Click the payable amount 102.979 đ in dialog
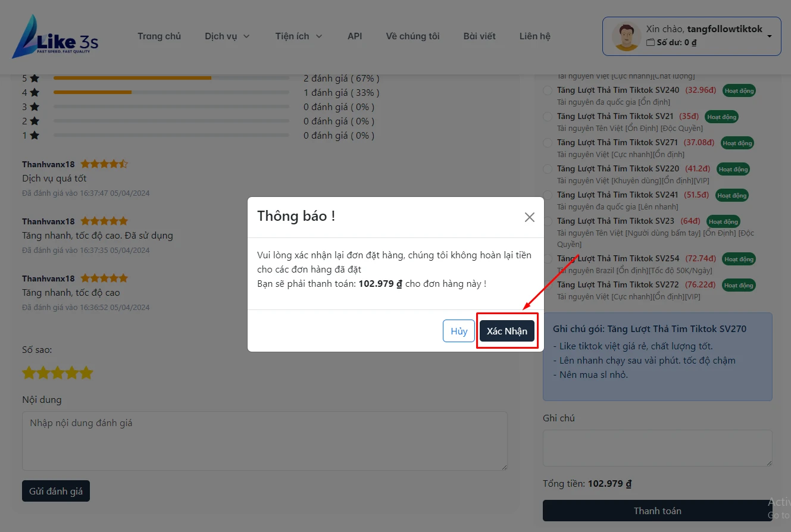 pos(380,284)
